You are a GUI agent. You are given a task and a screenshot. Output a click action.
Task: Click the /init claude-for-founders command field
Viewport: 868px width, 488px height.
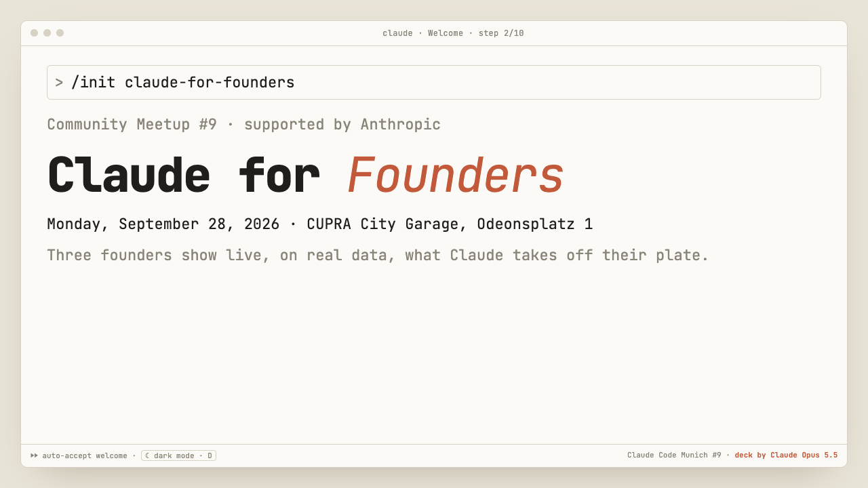pos(434,83)
